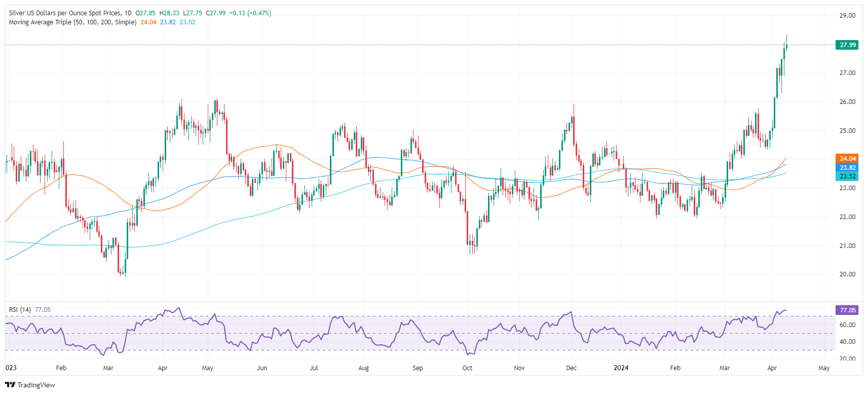Click the 29.00 level on price axis
This screenshot has height=394, width=868.
(847, 16)
